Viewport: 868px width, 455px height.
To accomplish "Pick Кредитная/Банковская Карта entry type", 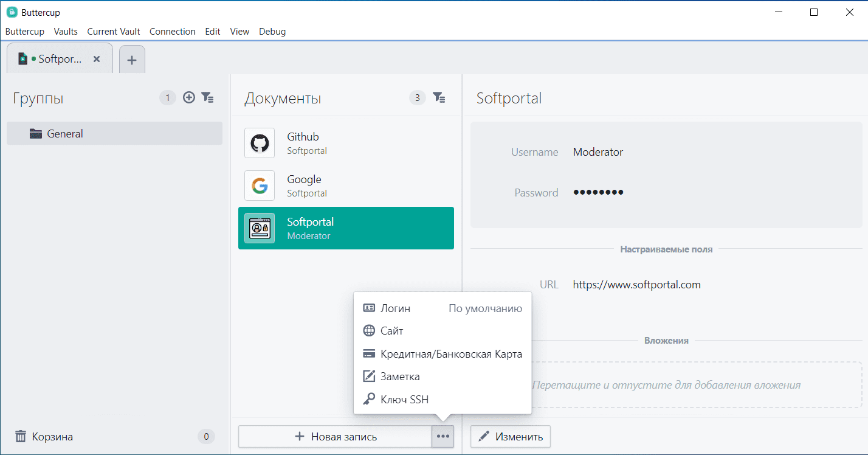I will 450,353.
